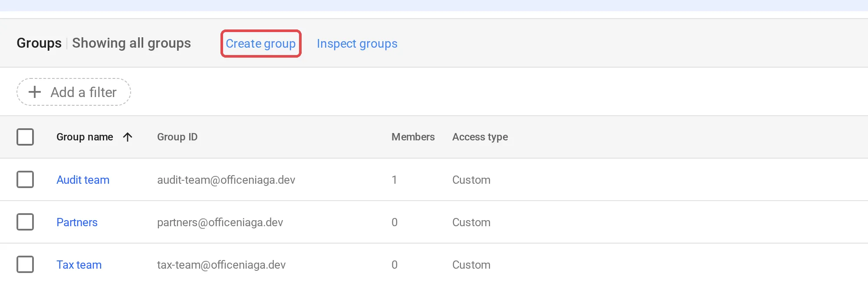The height and width of the screenshot is (286, 868).
Task: Click the Access type column header
Action: pyautogui.click(x=480, y=137)
